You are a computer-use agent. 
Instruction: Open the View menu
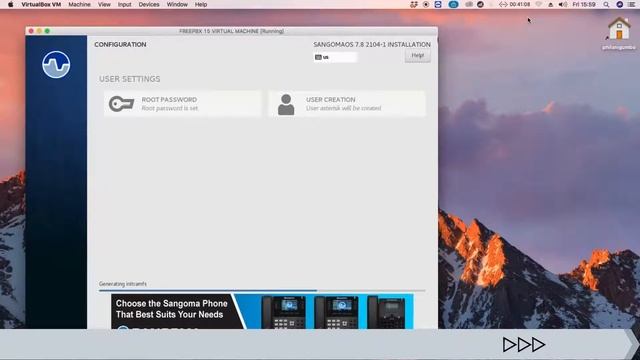[x=104, y=4]
